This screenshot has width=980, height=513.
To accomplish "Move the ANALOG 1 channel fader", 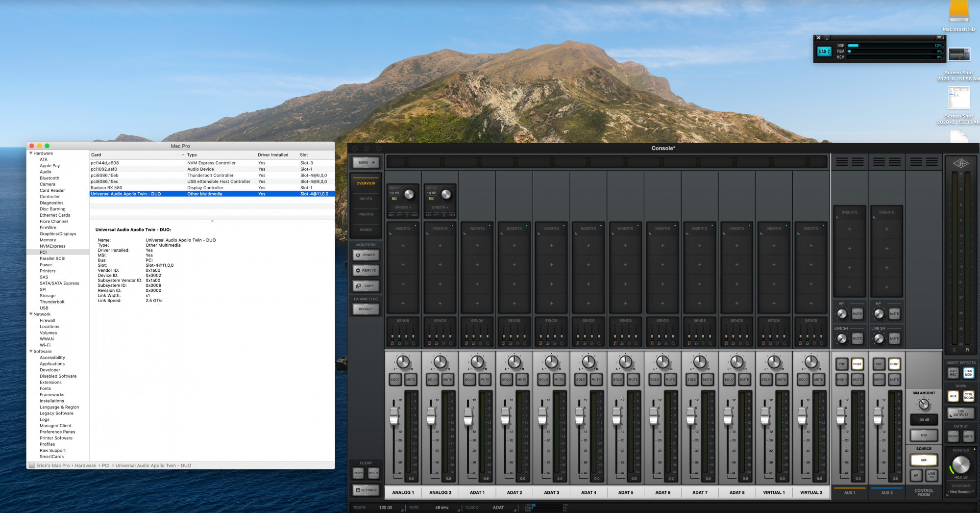I will click(394, 416).
